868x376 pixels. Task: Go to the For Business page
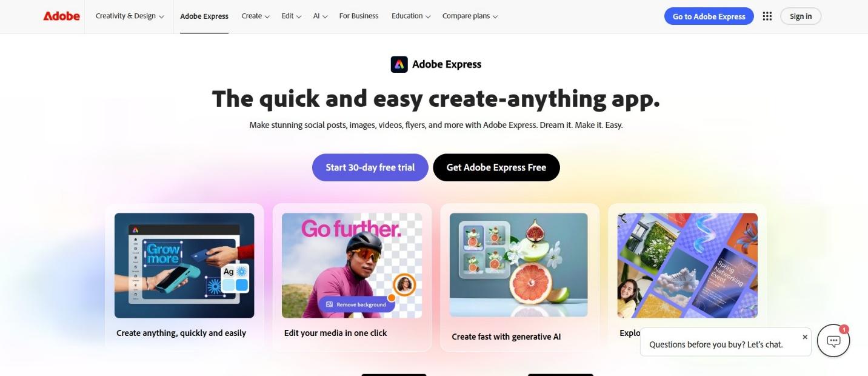coord(359,16)
